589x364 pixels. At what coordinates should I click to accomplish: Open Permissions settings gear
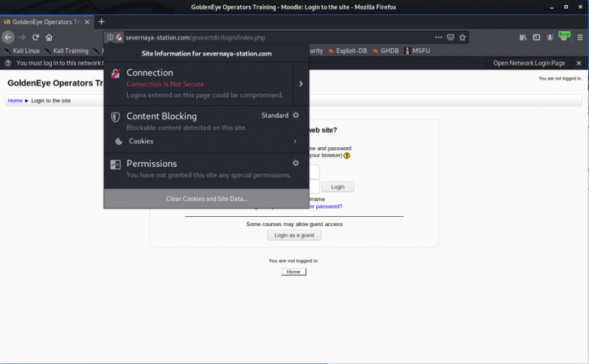tap(296, 163)
